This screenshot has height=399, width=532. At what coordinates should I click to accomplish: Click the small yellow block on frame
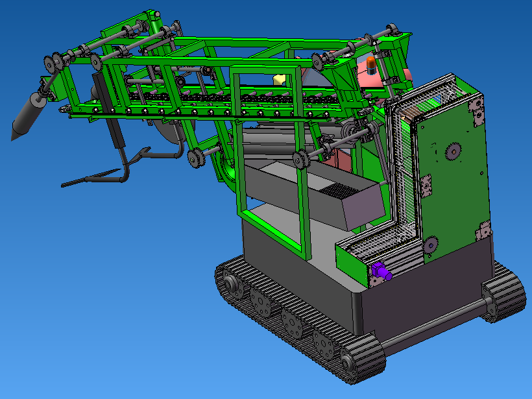[280, 80]
